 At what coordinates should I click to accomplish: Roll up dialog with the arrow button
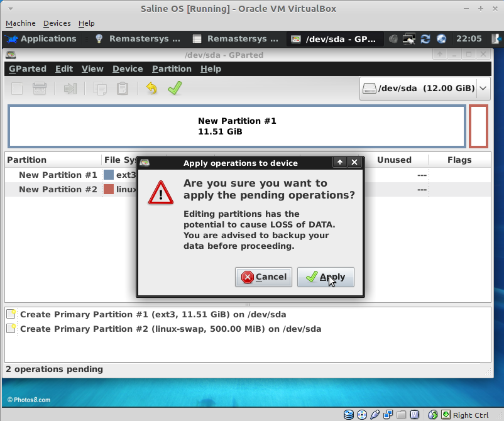coord(340,162)
